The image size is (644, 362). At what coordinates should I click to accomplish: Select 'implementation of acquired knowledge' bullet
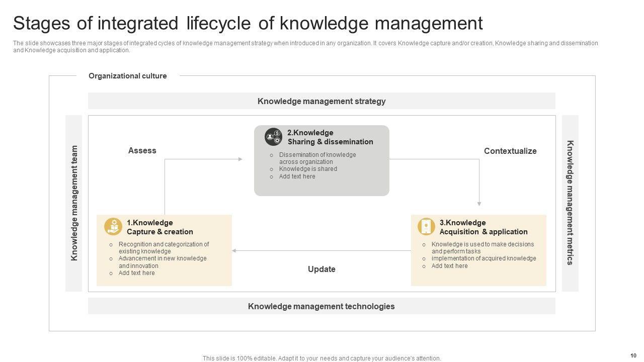coord(484,258)
